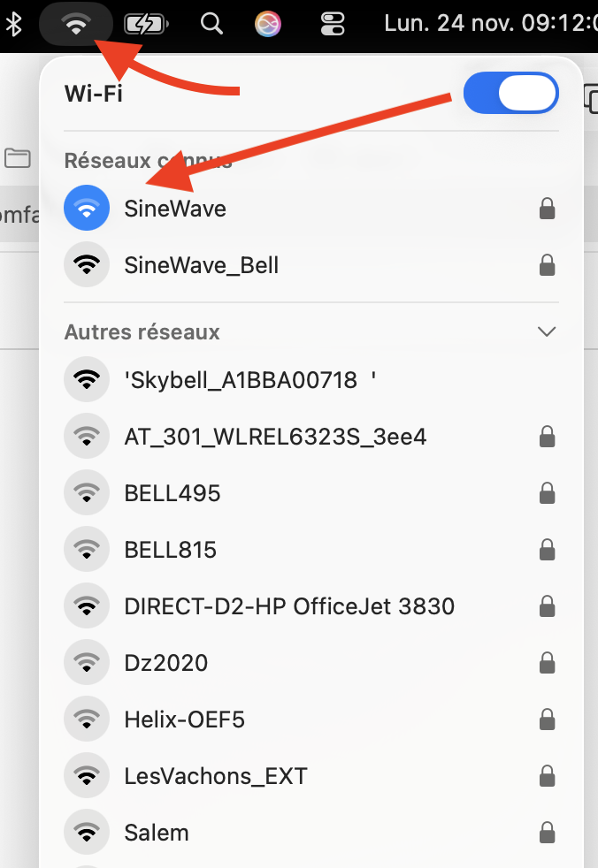This screenshot has height=868, width=598.
Task: Select LesVachons_EXT network
Action: click(310, 776)
